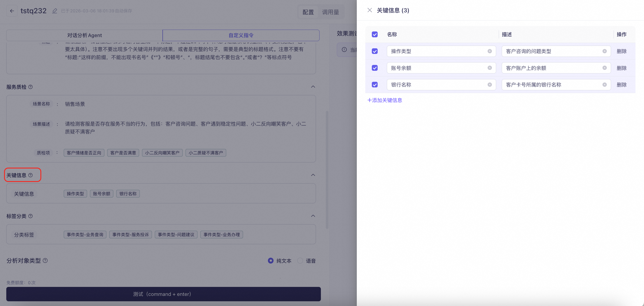
Task: Close the 关键信息 side panel
Action: pos(370,10)
